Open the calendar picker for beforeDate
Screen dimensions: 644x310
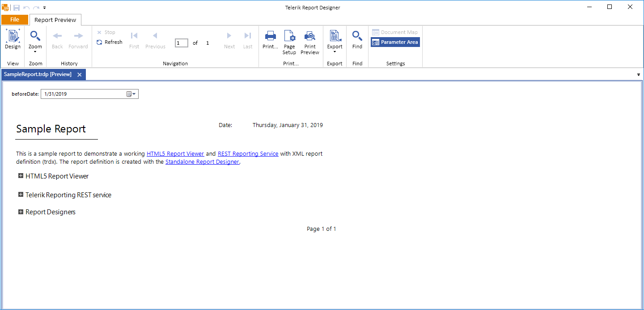tap(131, 94)
